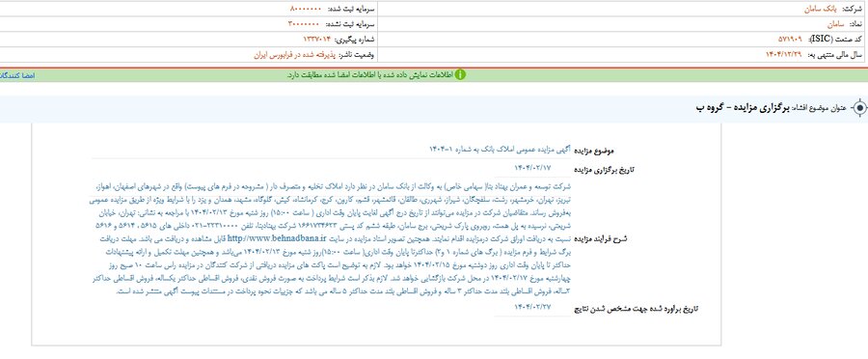Screen dimensions: 868x359
Task: Click the company name بانک سامان
Action: click(818, 10)
